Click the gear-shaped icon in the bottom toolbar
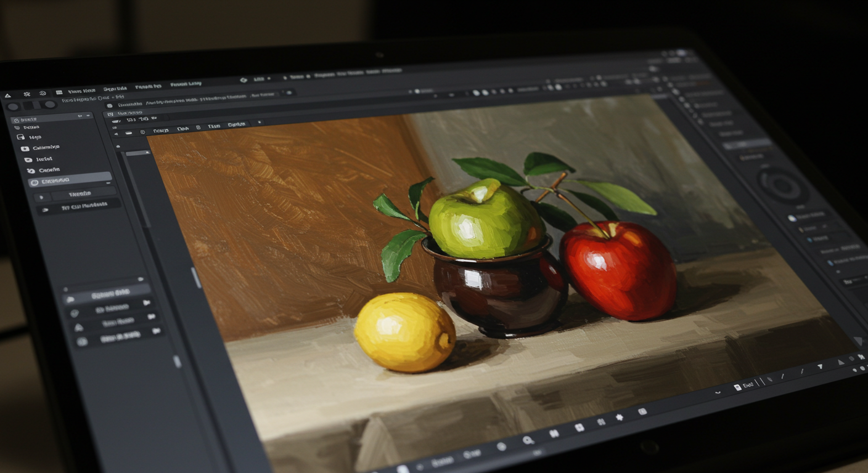Screen dimensions: 868x473 [620, 417]
